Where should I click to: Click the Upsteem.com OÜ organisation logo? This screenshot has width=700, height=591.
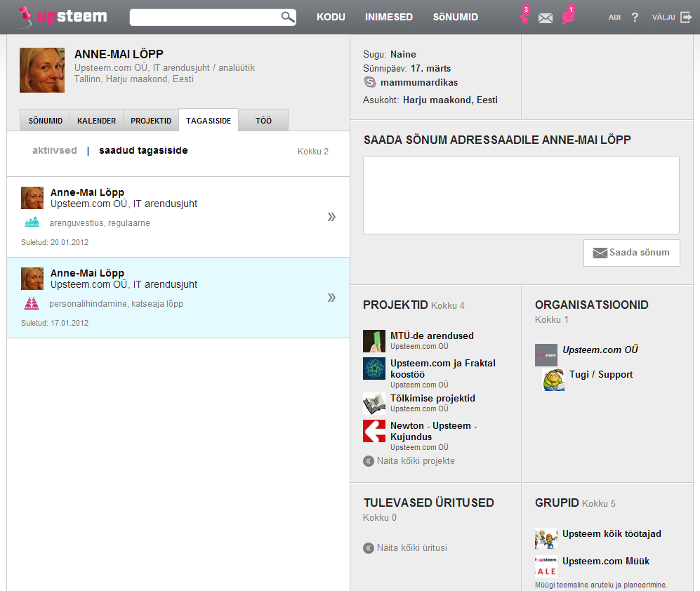click(x=546, y=355)
